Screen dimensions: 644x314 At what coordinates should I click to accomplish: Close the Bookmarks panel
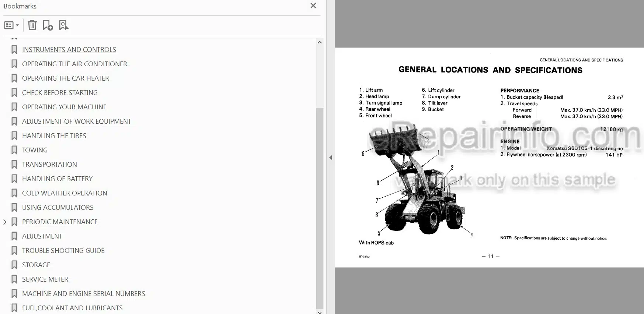pos(313,6)
